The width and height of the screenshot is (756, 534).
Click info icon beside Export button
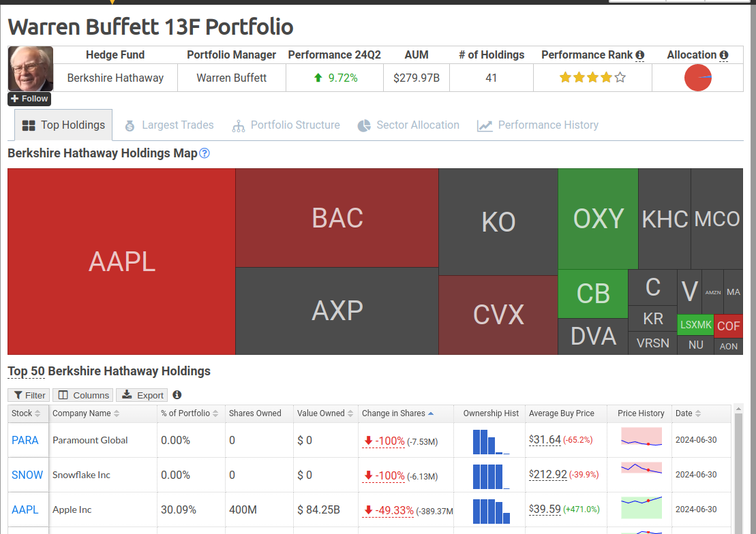(177, 395)
